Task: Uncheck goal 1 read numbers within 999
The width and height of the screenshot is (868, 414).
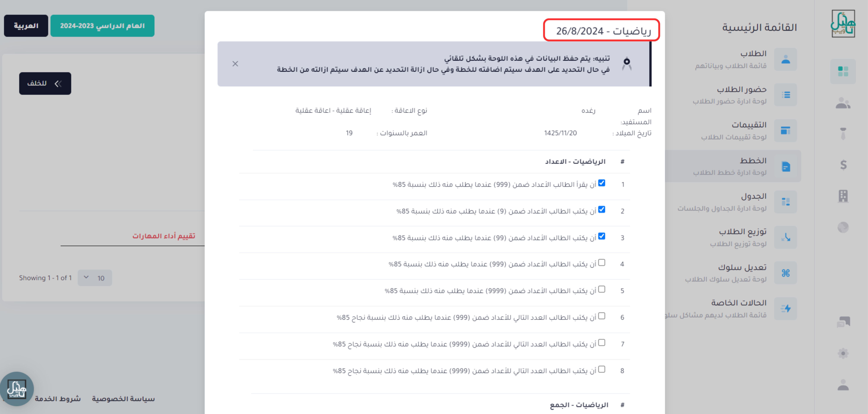Action: coord(602,183)
